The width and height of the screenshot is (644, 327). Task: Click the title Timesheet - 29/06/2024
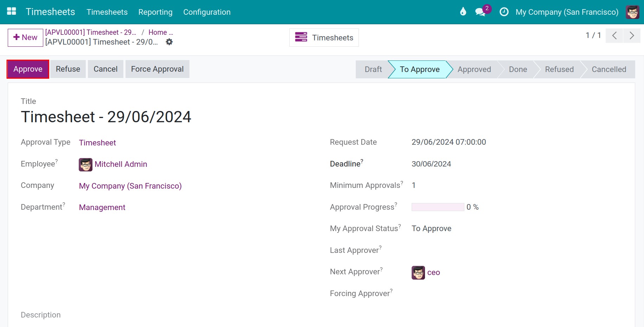[x=106, y=117]
